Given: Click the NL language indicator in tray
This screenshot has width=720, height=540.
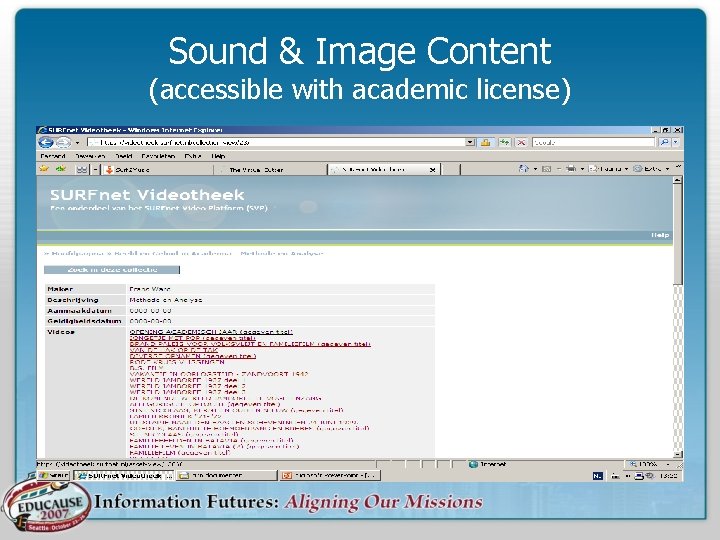Looking at the screenshot, I should point(597,476).
